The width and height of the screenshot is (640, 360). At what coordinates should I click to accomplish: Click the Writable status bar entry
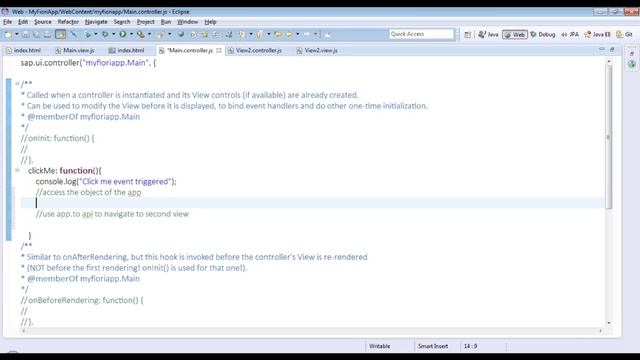[380, 346]
